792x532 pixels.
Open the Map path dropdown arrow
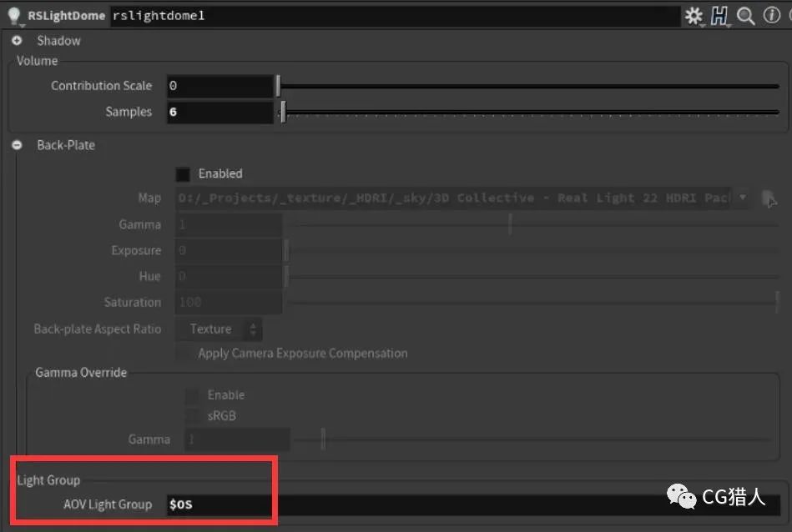(742, 198)
